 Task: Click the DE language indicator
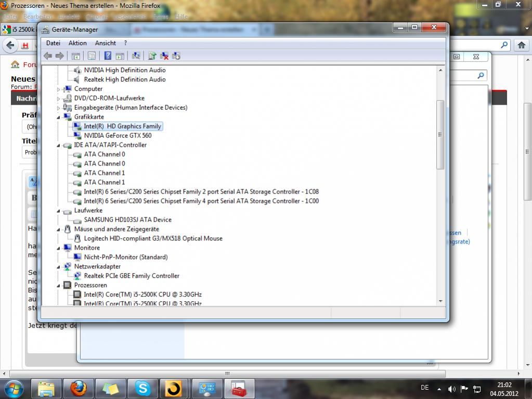(x=424, y=388)
